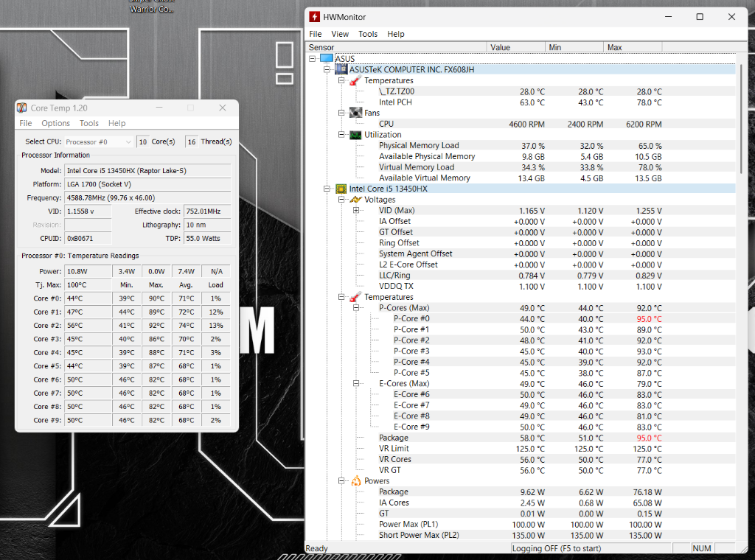The height and width of the screenshot is (560, 755).
Task: Open the Select CPU Processor #0 dropdown
Action: (98, 141)
